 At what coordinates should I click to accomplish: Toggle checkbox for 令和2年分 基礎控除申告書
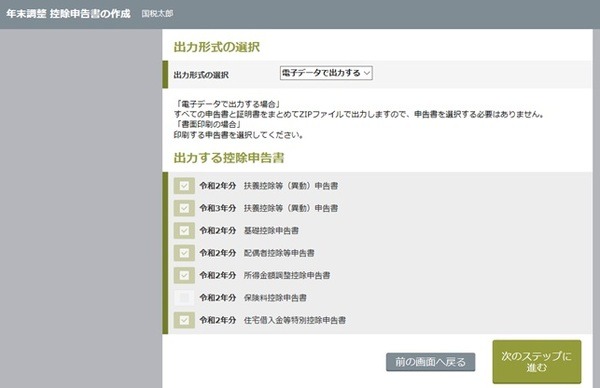[x=184, y=231]
